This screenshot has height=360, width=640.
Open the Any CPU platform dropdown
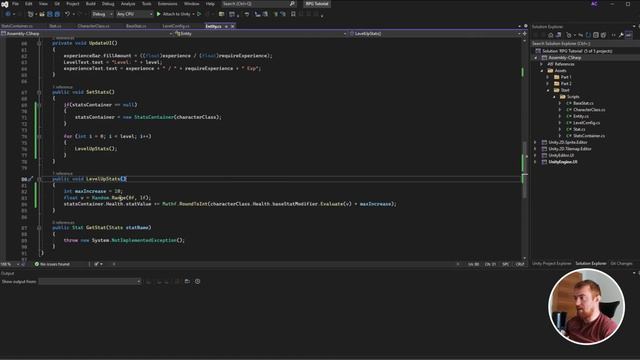click(134, 14)
